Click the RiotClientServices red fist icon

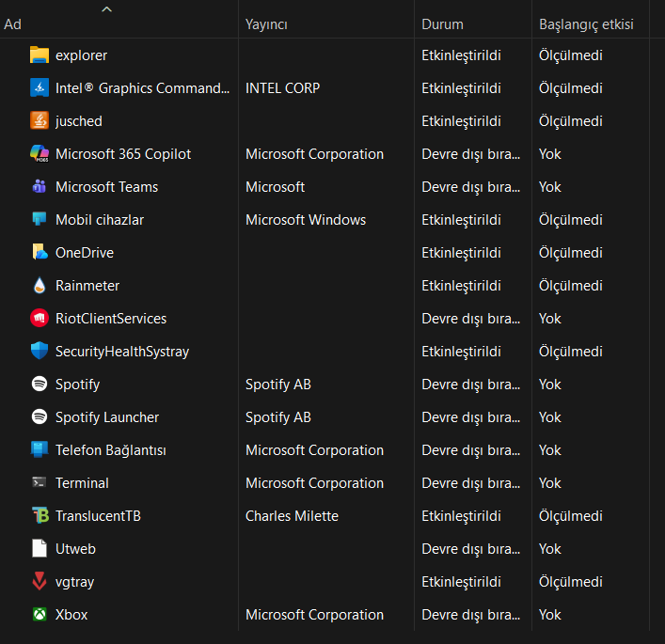coord(40,318)
